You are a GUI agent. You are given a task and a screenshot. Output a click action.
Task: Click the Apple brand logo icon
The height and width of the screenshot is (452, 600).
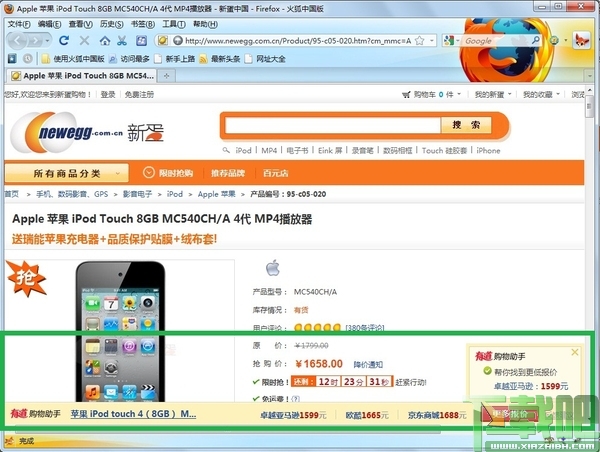point(273,268)
